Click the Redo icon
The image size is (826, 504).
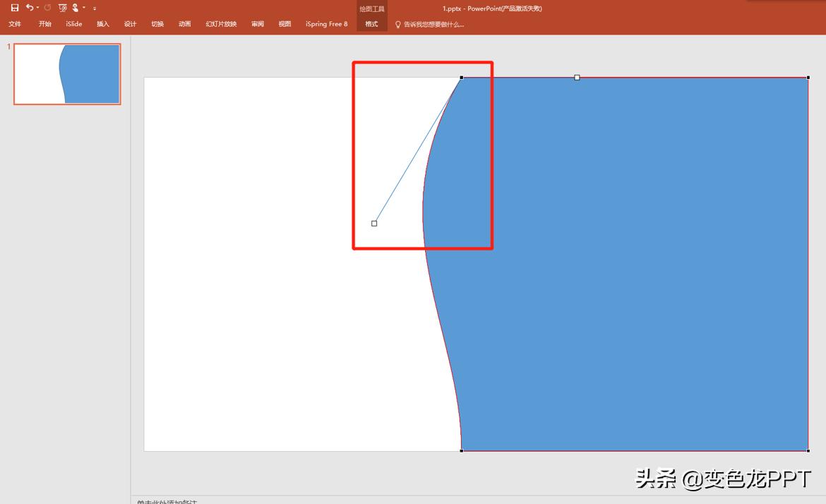(47, 7)
